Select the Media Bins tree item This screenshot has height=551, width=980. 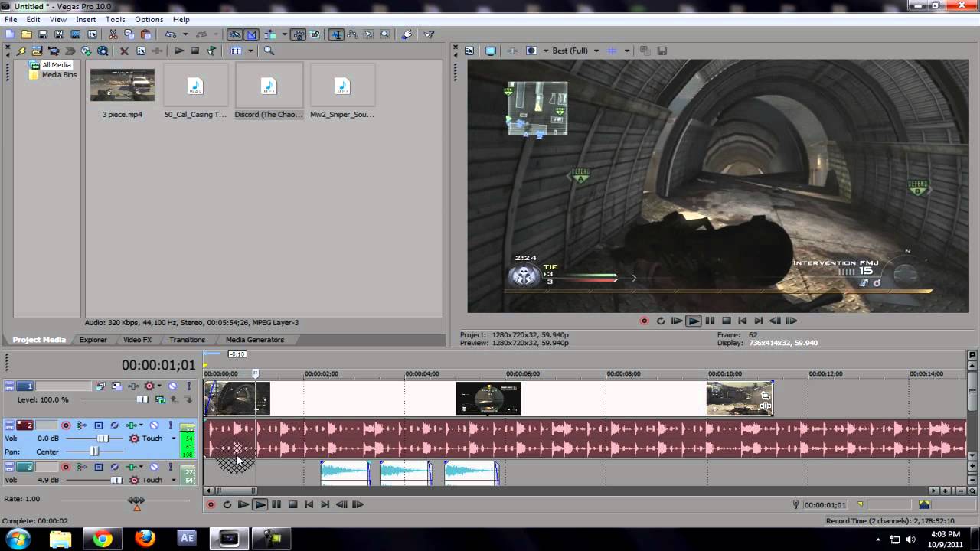point(59,75)
